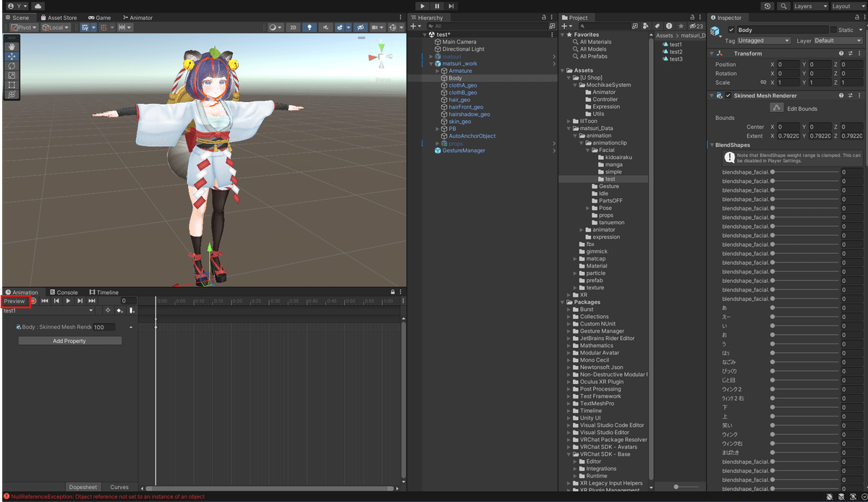The height and width of the screenshot is (502, 868).
Task: Collapse the Transform component
Action: tap(711, 54)
